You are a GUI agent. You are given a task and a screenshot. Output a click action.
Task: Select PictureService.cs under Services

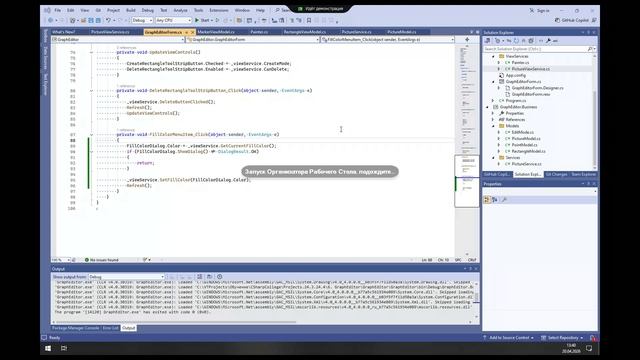(526, 164)
